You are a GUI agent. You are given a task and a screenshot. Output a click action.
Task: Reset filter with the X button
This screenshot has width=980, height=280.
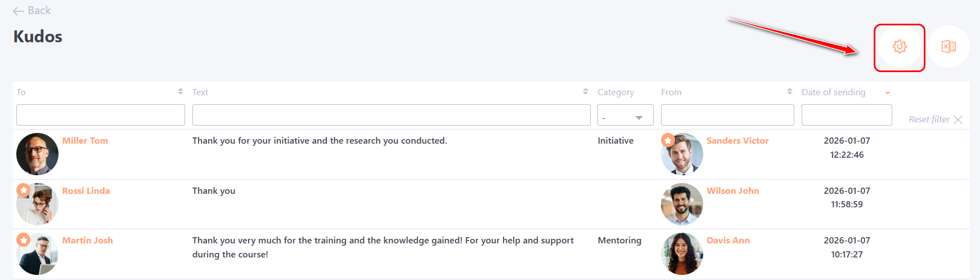click(x=958, y=119)
